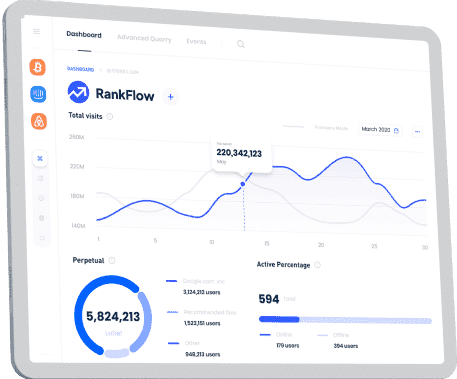Click the circular icon between clock and shield
This screenshot has width=457, height=379.
pos(41,198)
